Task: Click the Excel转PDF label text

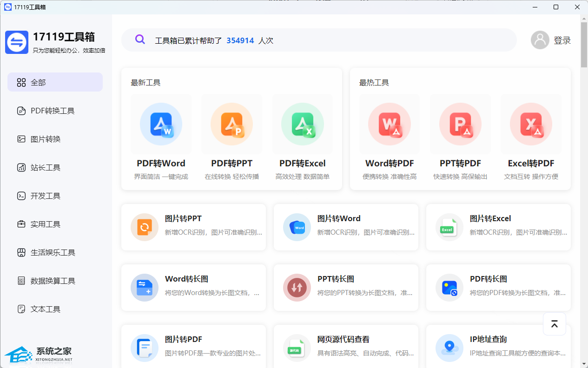Action: coord(531,163)
